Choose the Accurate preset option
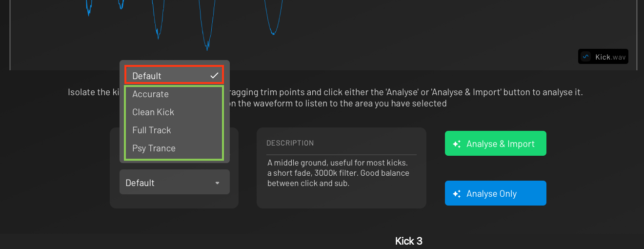 point(150,94)
